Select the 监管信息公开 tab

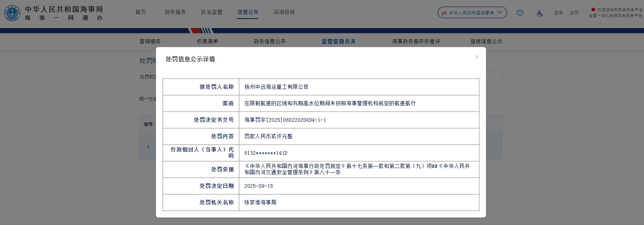pyautogui.click(x=339, y=42)
